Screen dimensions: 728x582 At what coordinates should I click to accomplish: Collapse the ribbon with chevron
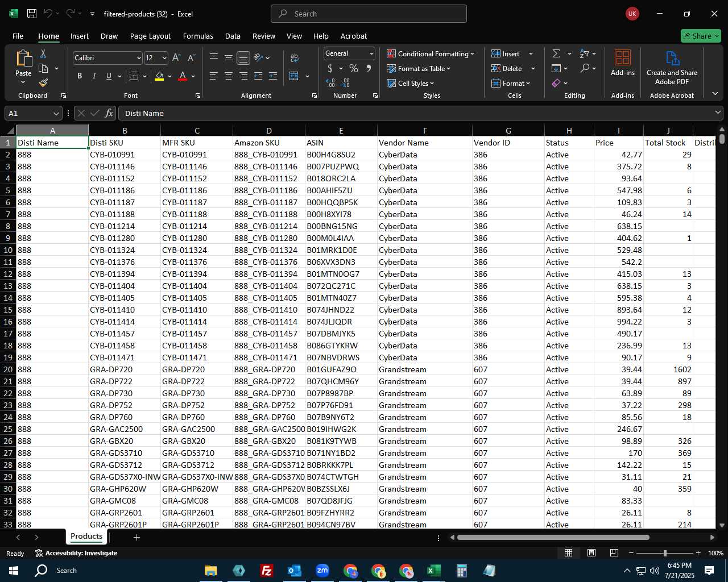tap(715, 94)
